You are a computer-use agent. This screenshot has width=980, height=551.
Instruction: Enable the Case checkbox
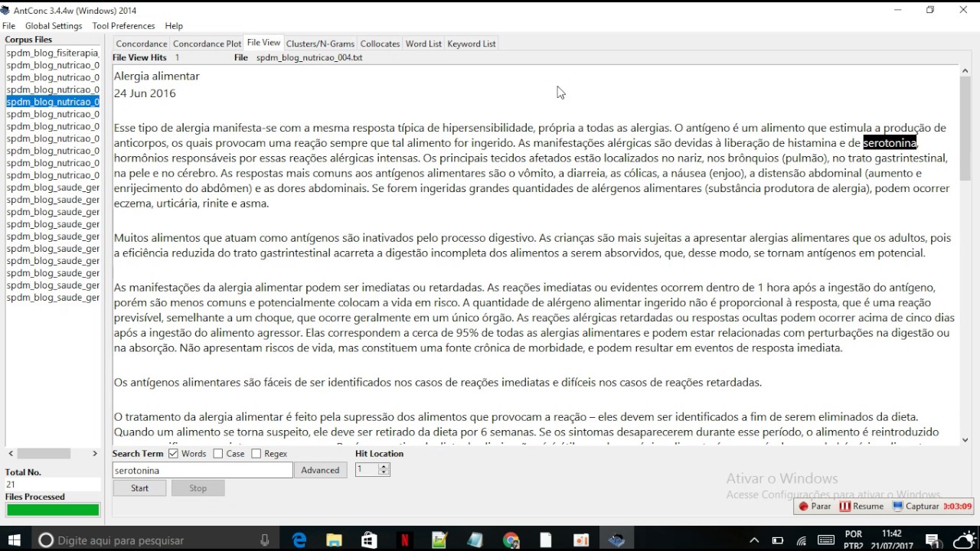(218, 454)
